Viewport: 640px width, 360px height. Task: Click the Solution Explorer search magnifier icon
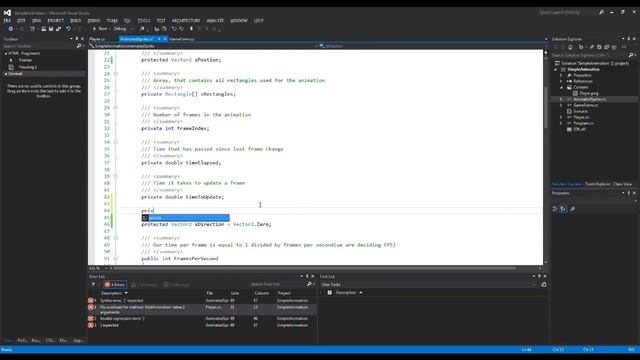(x=631, y=55)
